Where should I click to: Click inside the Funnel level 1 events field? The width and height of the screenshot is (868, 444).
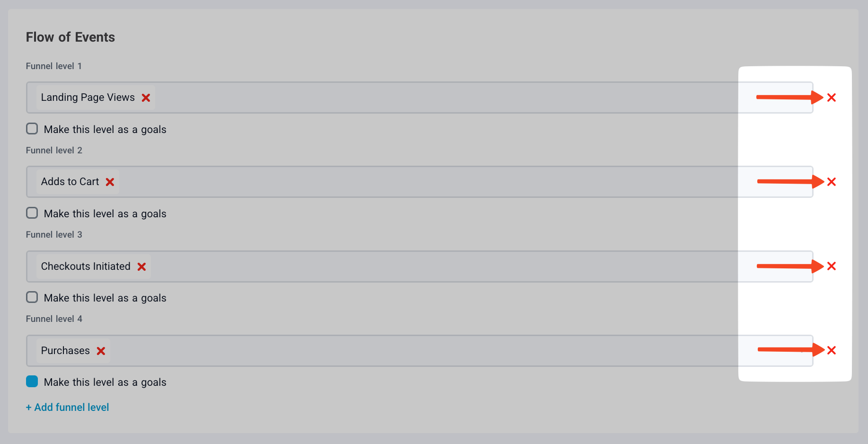coord(426,98)
